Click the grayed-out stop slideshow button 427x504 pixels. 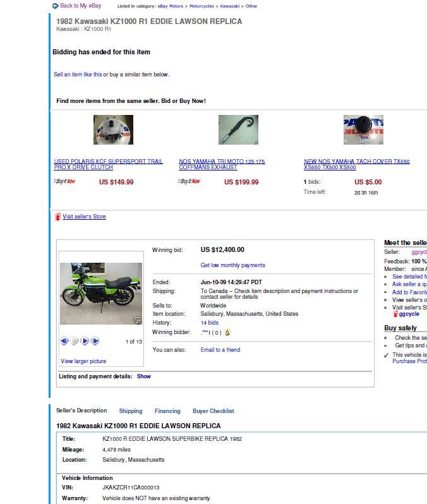coord(75,340)
